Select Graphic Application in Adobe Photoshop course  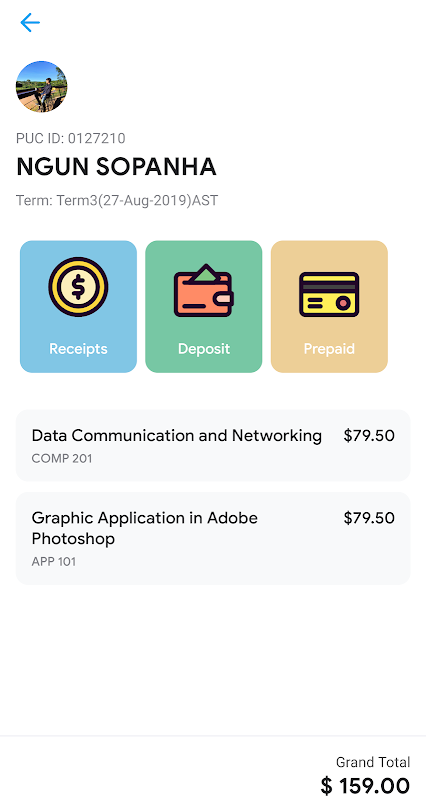[x=213, y=538]
